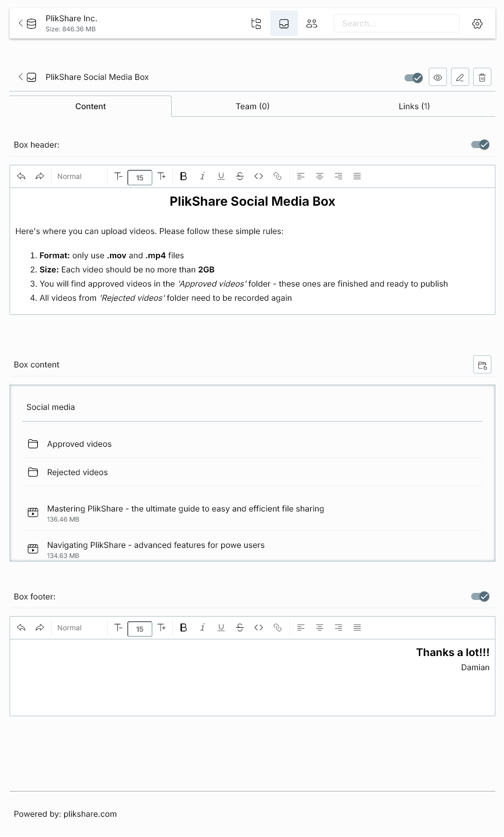
Task: Align right in header editor
Action: [x=338, y=176]
